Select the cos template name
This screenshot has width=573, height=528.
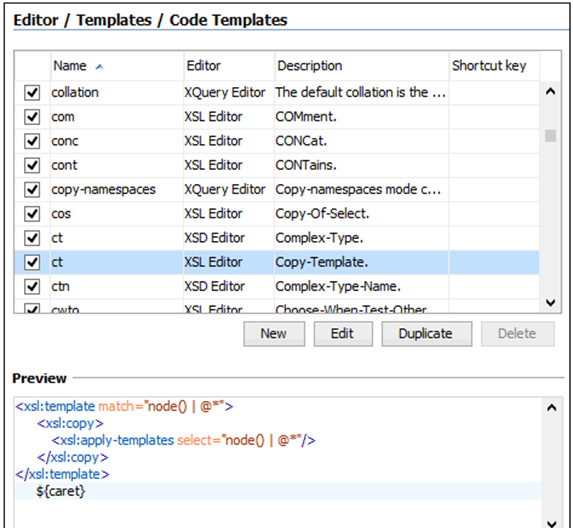(x=61, y=214)
